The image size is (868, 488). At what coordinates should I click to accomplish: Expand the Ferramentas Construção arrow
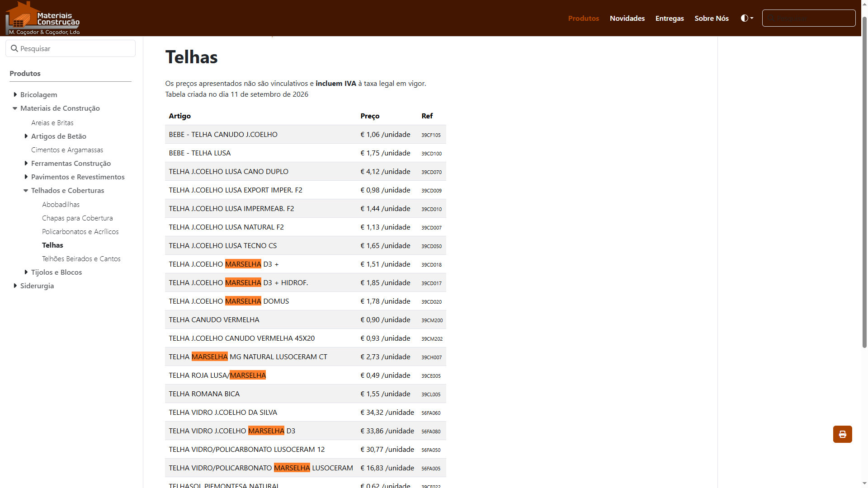tap(26, 163)
